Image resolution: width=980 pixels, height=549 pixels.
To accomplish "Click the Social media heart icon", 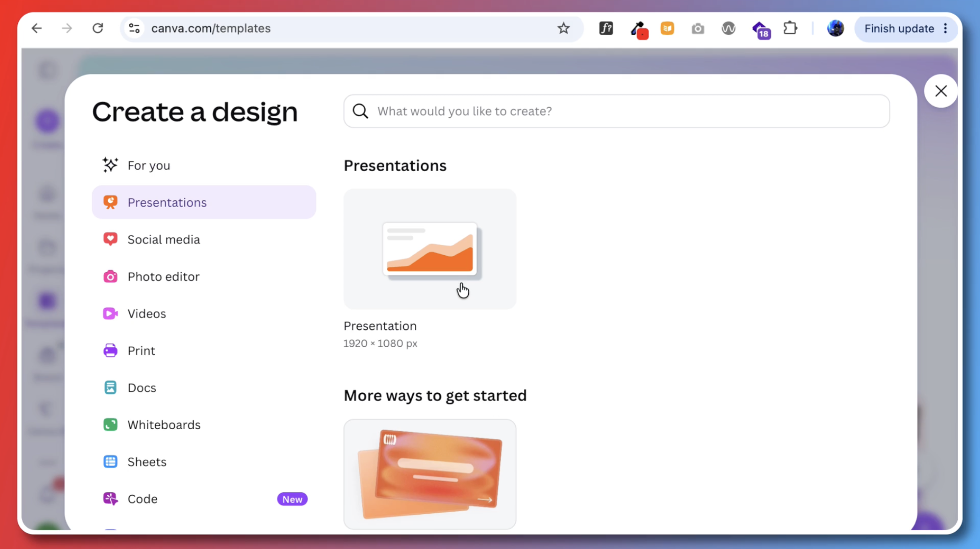I will 110,239.
